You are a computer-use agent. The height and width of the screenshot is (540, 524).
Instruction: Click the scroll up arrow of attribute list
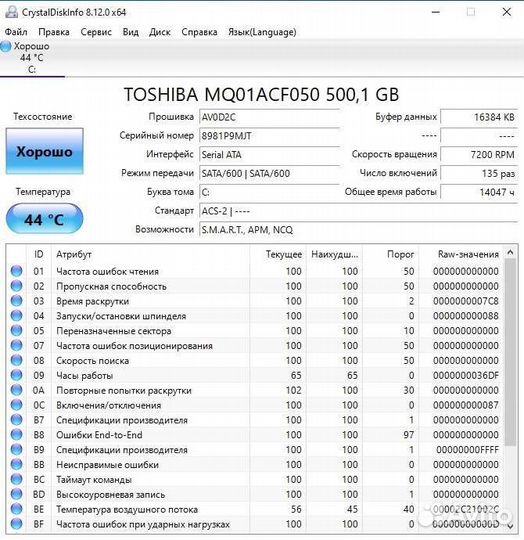pos(510,252)
